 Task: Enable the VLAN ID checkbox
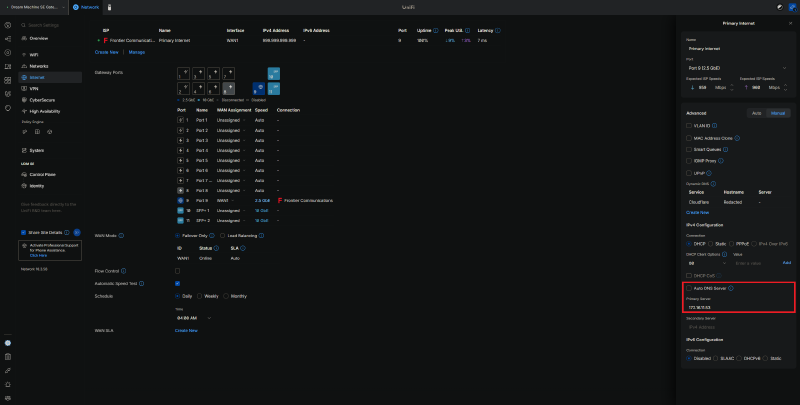point(689,125)
